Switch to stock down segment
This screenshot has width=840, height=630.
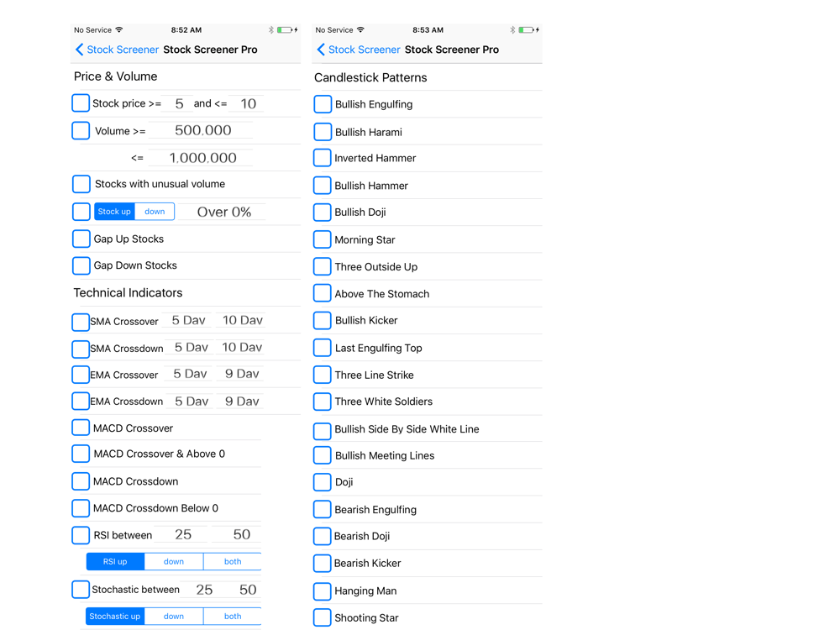(155, 212)
